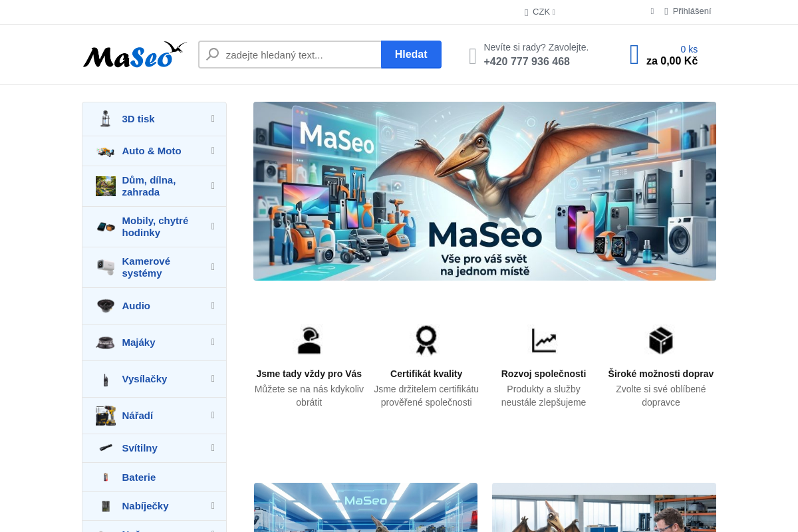Image resolution: width=798 pixels, height=532 pixels.
Task: Click the 0 ks cart count
Action: pos(689,49)
